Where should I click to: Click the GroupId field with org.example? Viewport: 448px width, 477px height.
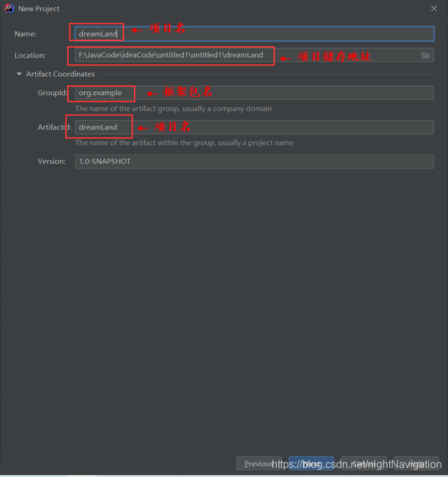(254, 93)
